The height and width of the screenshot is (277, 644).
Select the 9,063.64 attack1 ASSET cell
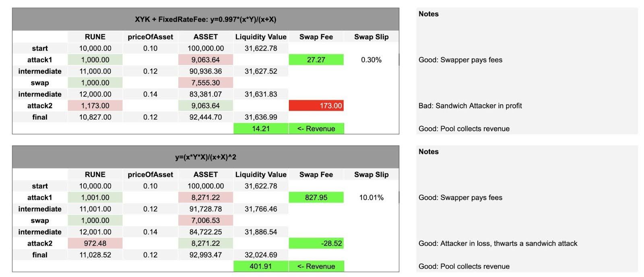click(206, 60)
